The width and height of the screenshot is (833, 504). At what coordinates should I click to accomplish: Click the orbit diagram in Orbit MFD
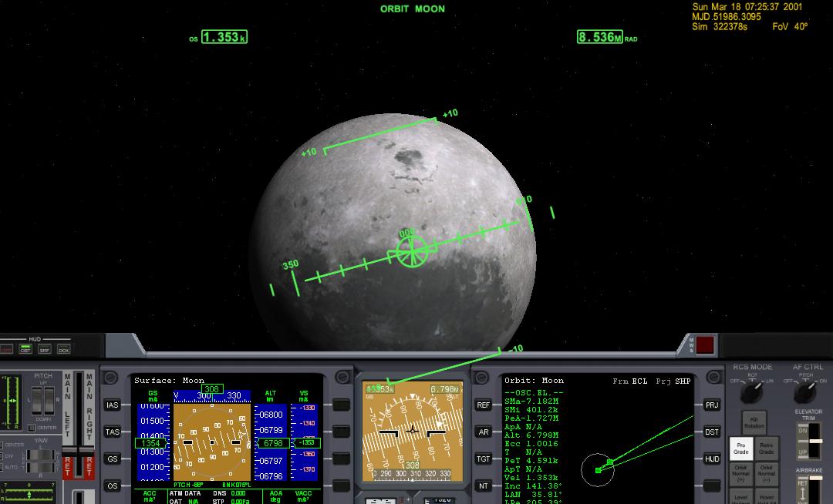coord(638,451)
